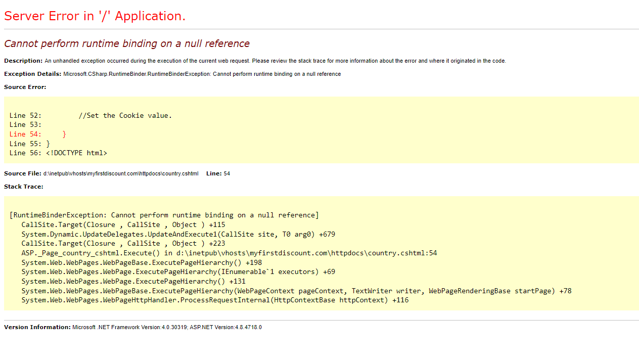Click the 'Source File:' label
Screen dimensions: 639x364
click(23, 173)
